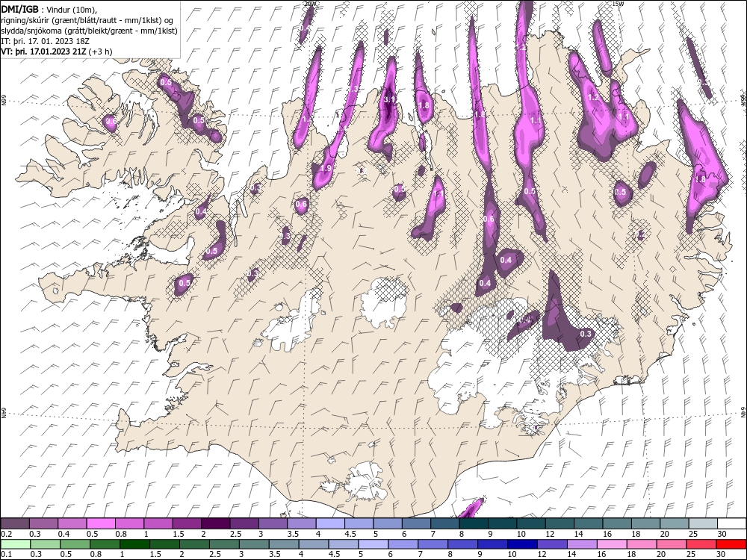Click the 'slydda/snjókoma' description line in header

pyautogui.click(x=89, y=31)
